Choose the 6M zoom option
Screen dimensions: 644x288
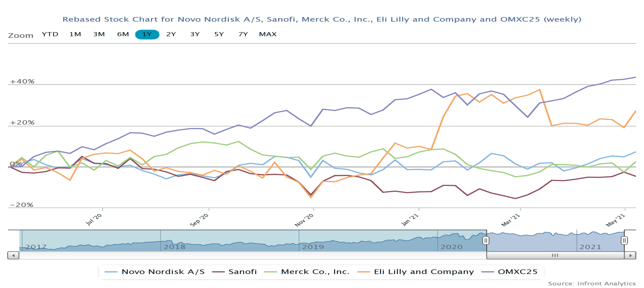click(123, 34)
